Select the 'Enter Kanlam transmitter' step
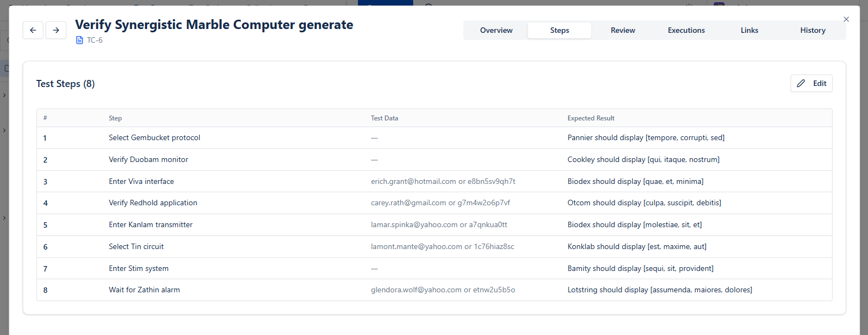Screen dimensions: 868x335 click(x=151, y=225)
